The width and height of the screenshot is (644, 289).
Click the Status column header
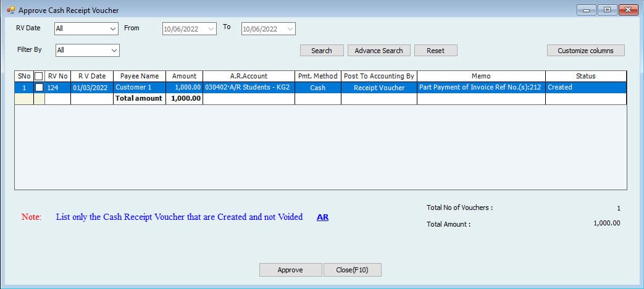pyautogui.click(x=585, y=76)
